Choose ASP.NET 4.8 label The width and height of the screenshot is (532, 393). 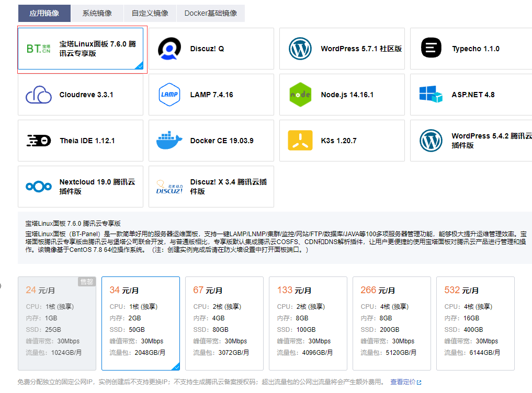[473, 95]
